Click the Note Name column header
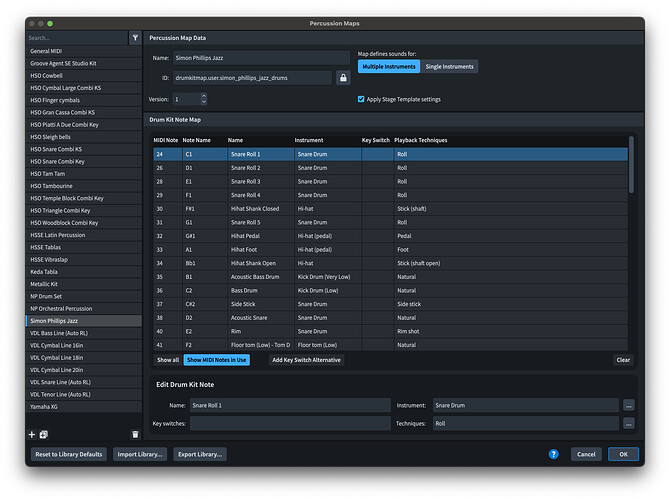This screenshot has width=669, height=500. click(196, 140)
